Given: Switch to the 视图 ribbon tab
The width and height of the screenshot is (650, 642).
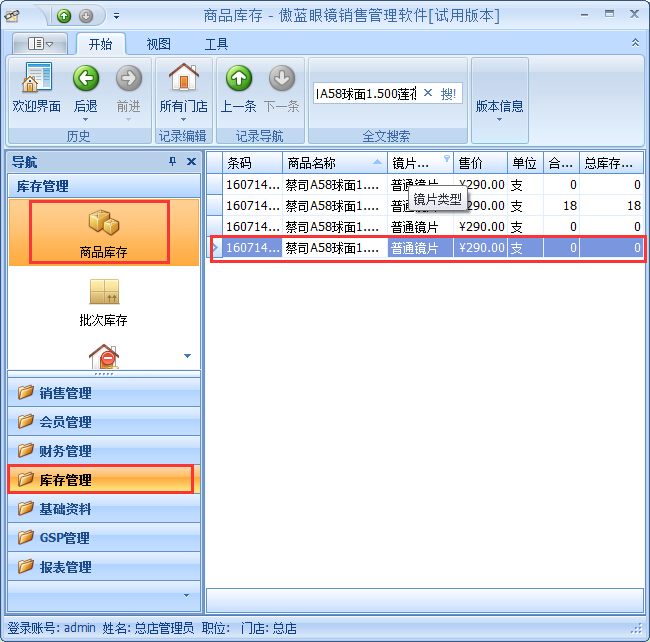Looking at the screenshot, I should [x=158, y=44].
